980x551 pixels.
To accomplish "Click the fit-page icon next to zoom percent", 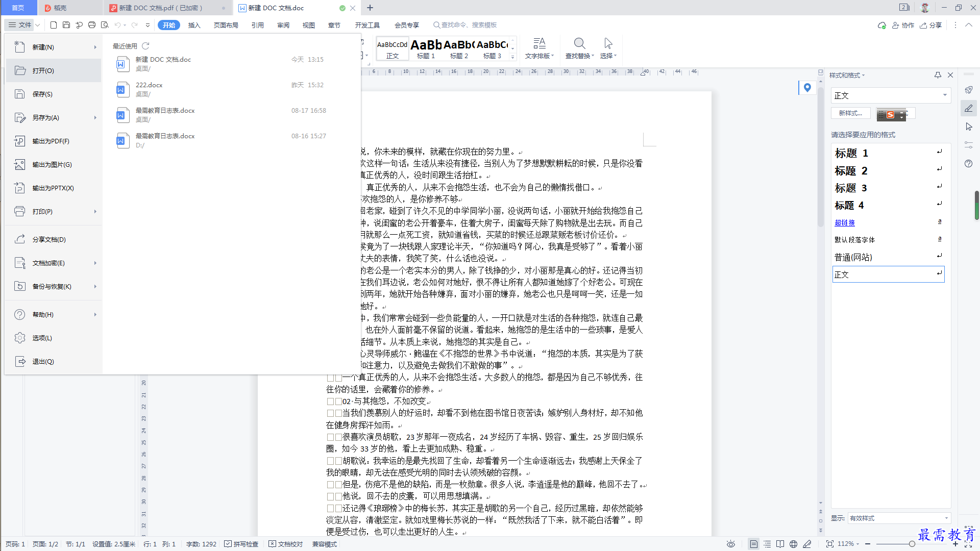I will (830, 544).
